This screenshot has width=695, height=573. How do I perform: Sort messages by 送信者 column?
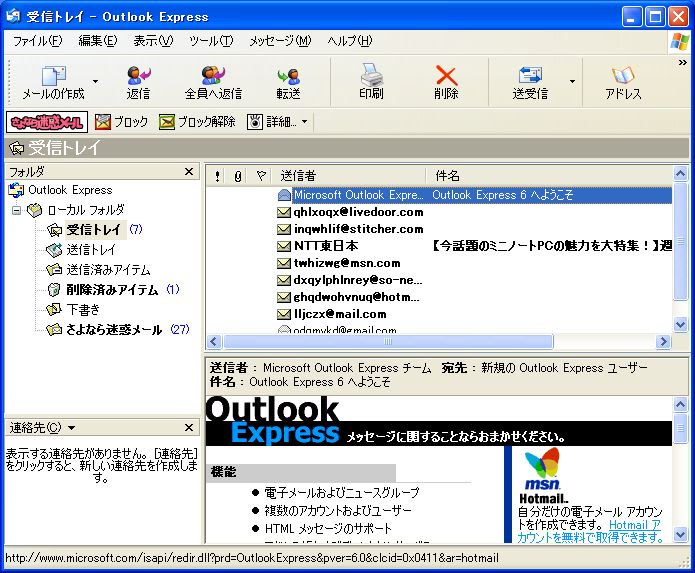348,176
